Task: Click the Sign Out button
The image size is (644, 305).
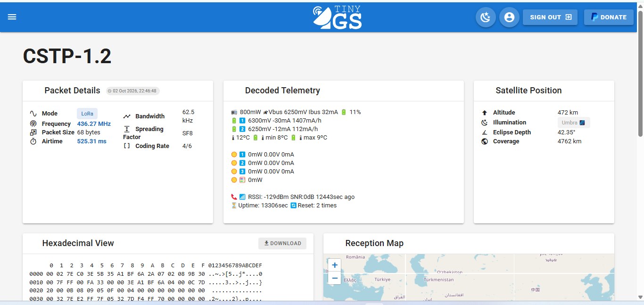Action: [x=550, y=17]
